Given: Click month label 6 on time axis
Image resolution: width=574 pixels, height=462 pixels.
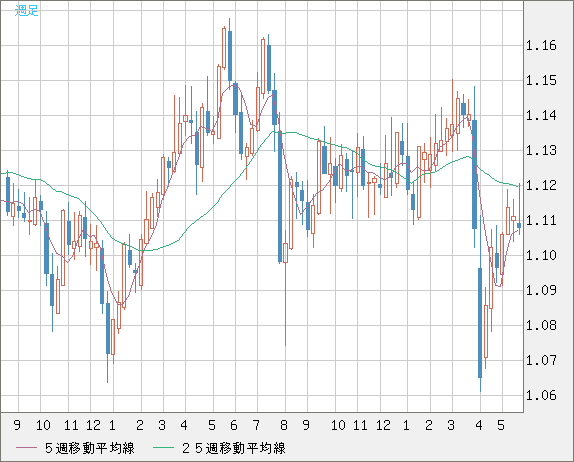Looking at the screenshot, I should 234,425.
